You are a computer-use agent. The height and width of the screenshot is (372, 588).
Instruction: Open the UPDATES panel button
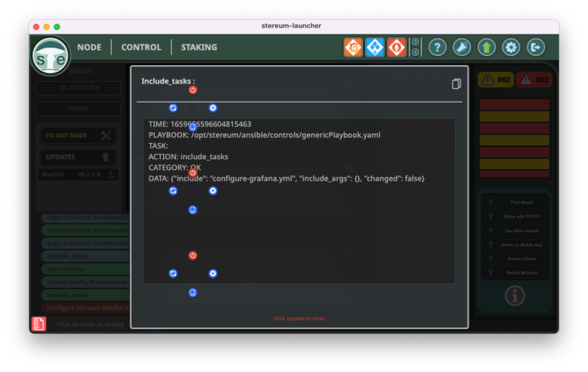click(x=78, y=157)
